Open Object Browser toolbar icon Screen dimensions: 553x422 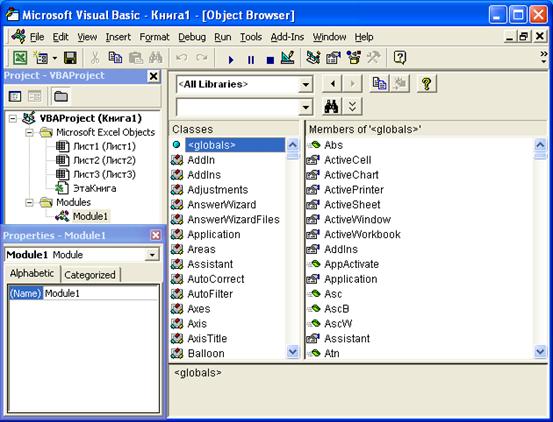tap(353, 57)
